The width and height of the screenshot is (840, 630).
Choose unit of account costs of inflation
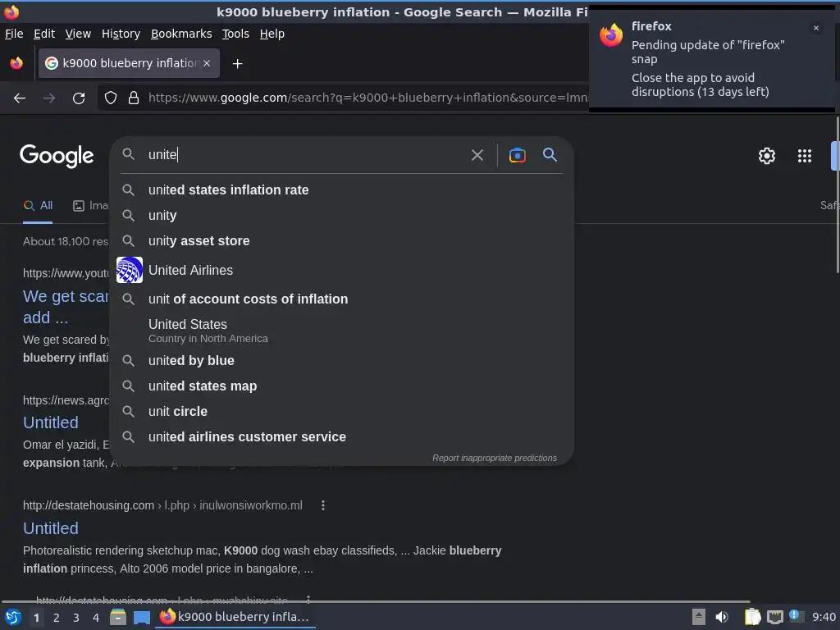tap(342, 299)
